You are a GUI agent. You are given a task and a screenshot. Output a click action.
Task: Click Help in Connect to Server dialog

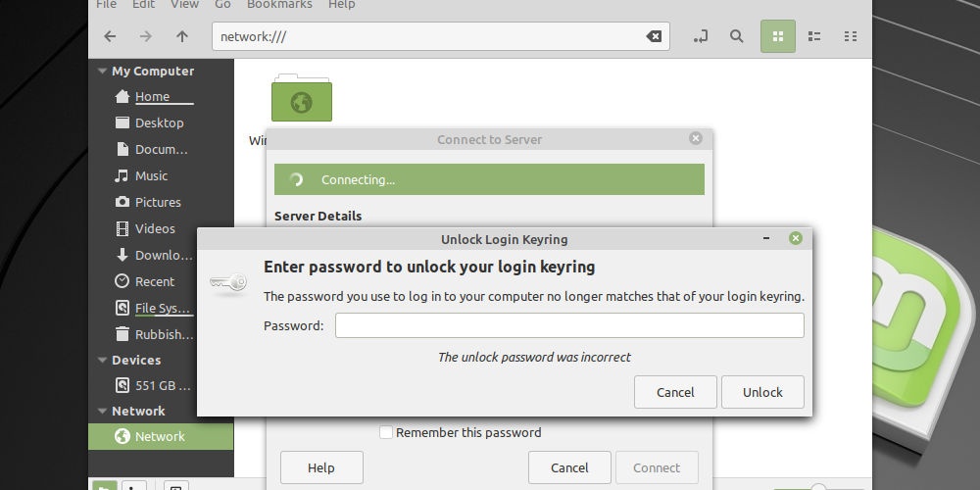[x=321, y=467]
